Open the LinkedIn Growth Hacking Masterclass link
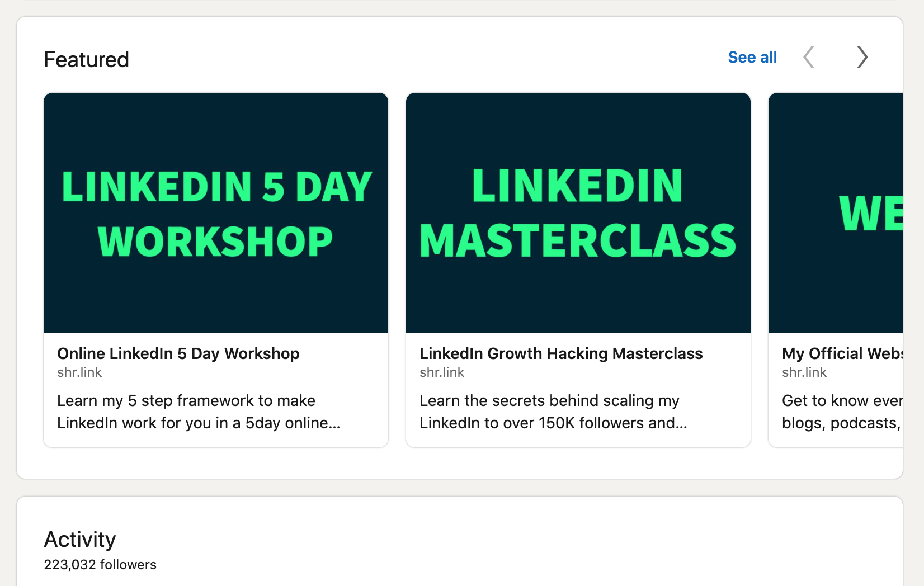This screenshot has height=586, width=924. point(561,353)
